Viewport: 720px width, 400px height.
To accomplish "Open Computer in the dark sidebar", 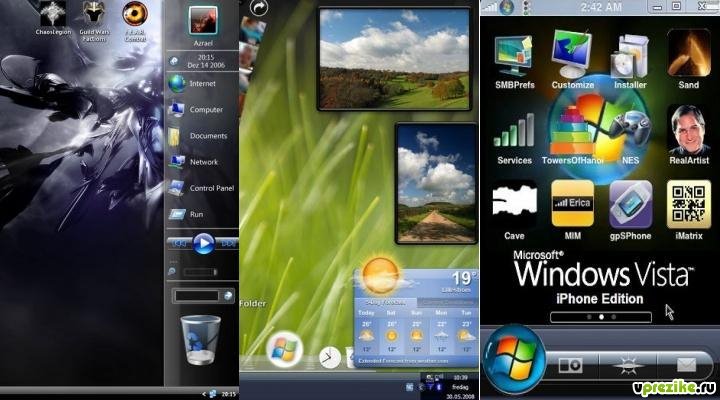I will (x=196, y=110).
